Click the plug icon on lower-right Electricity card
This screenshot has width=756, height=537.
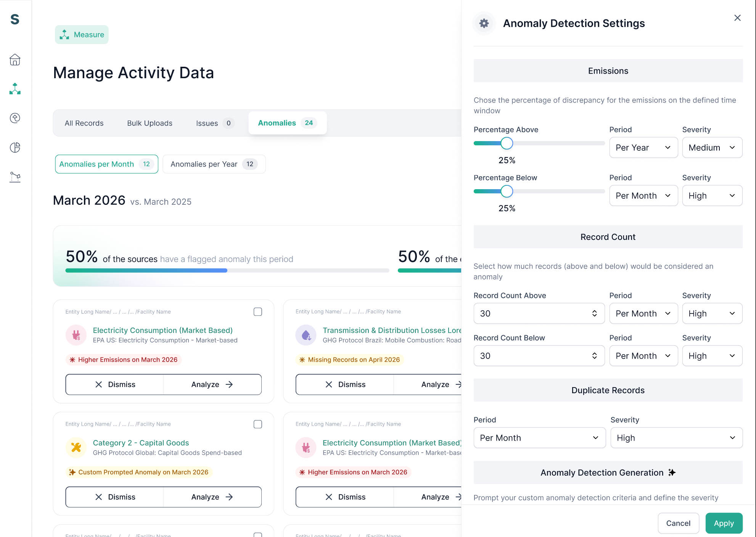pyautogui.click(x=306, y=447)
